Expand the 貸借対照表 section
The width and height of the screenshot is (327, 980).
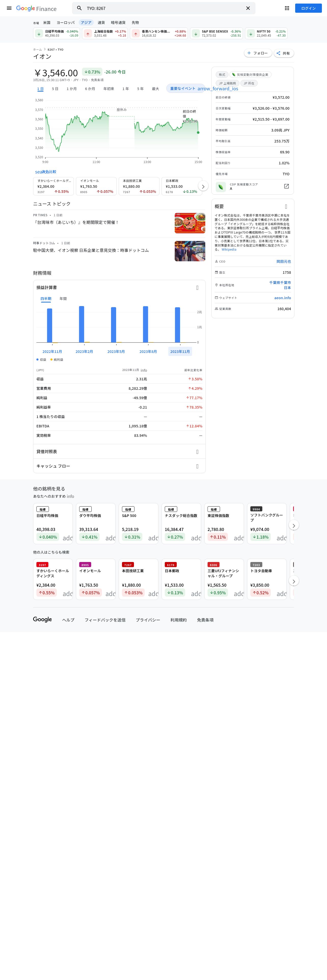click(119, 452)
